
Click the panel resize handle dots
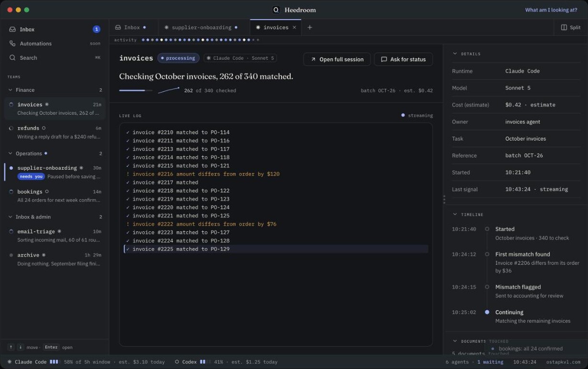(444, 199)
